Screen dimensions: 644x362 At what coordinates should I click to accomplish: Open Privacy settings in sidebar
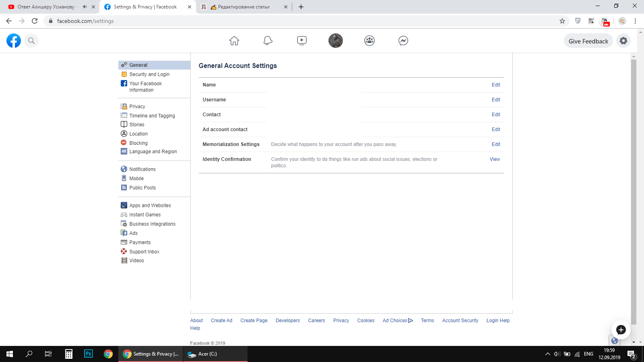pos(137,107)
